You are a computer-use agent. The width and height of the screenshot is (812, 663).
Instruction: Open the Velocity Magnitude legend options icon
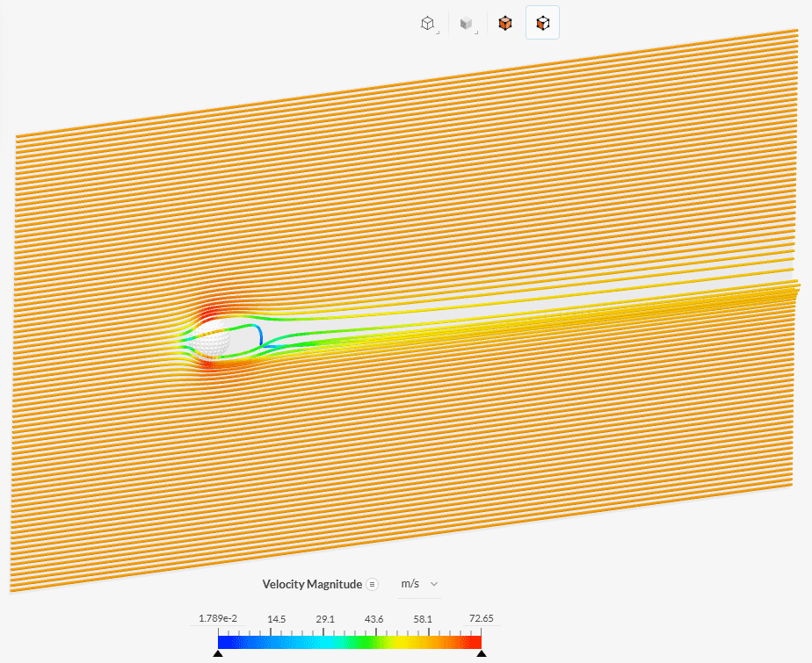point(373,584)
